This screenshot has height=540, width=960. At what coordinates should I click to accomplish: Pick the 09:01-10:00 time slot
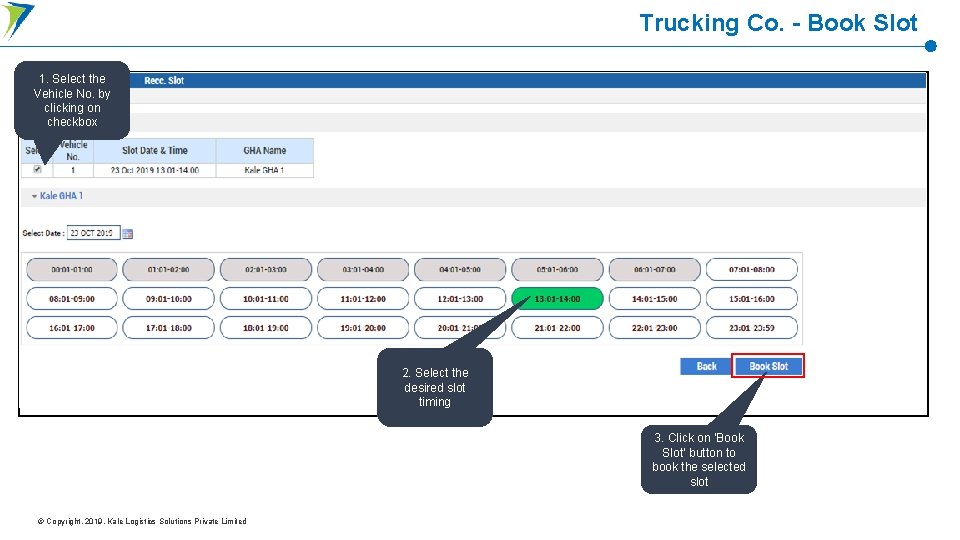[168, 299]
